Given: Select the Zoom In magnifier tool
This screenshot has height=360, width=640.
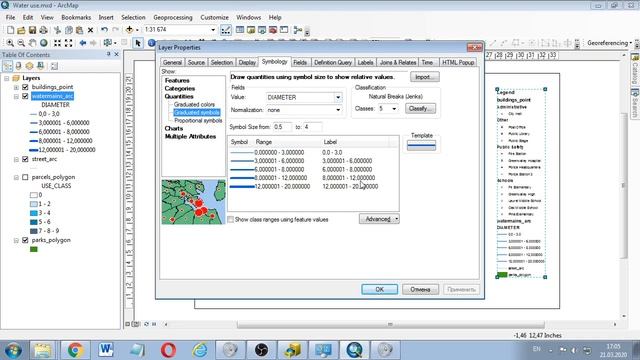Looking at the screenshot, I should (x=10, y=43).
